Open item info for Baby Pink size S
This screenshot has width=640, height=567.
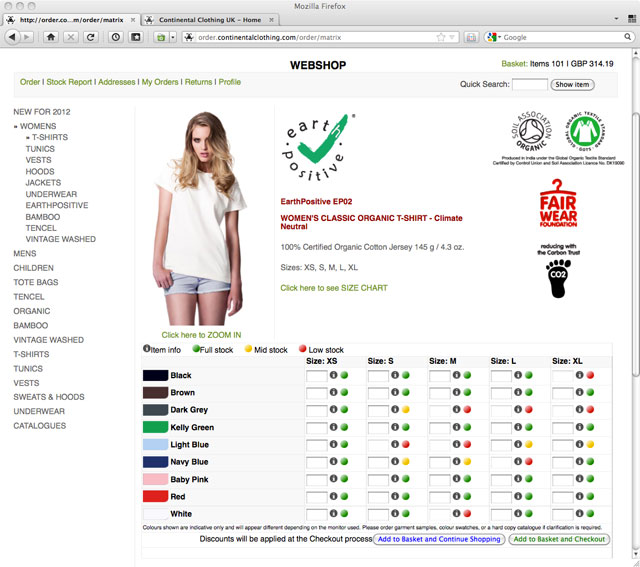click(395, 478)
